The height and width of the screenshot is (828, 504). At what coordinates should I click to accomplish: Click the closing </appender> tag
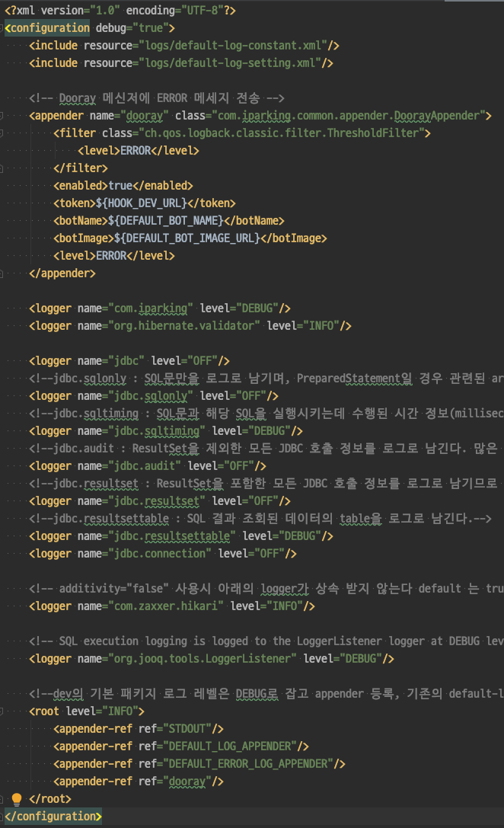pos(62,273)
